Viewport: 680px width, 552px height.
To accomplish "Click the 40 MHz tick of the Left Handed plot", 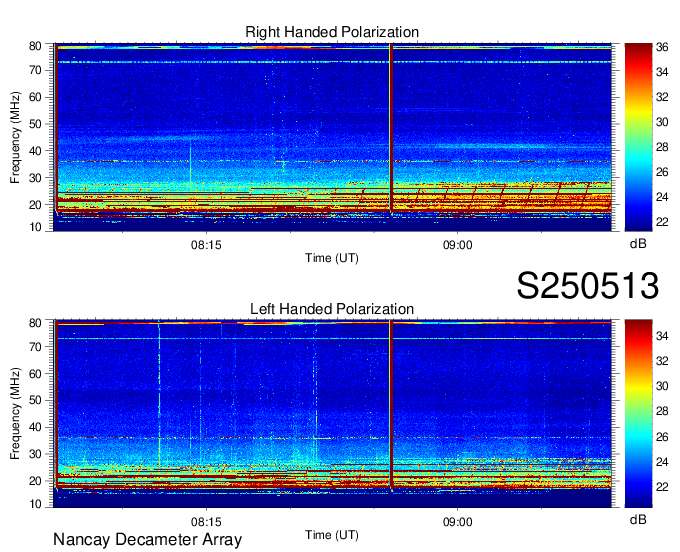I will click(x=35, y=427).
